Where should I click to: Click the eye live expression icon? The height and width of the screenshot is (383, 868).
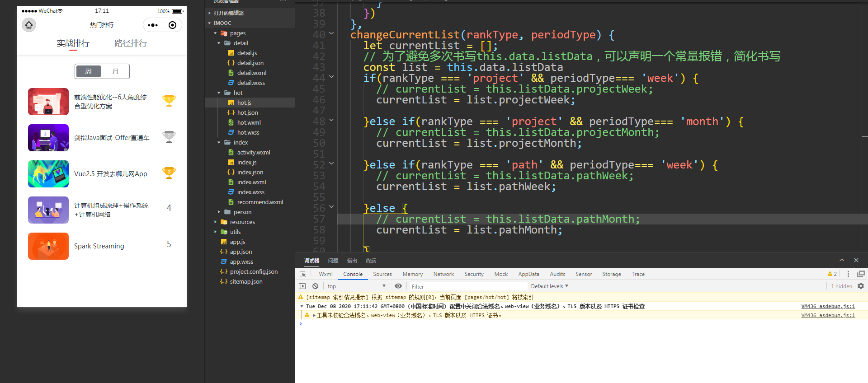click(398, 286)
